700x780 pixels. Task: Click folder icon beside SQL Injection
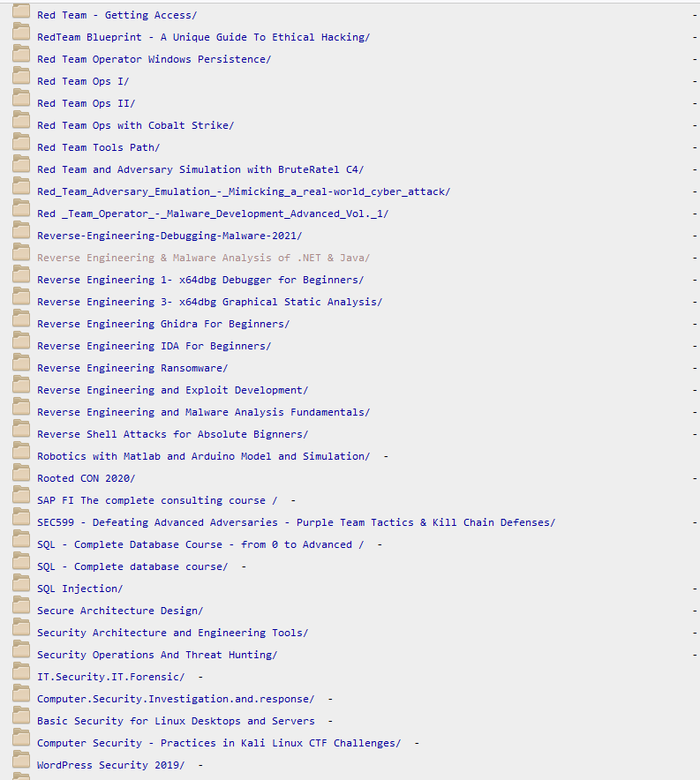(21, 583)
